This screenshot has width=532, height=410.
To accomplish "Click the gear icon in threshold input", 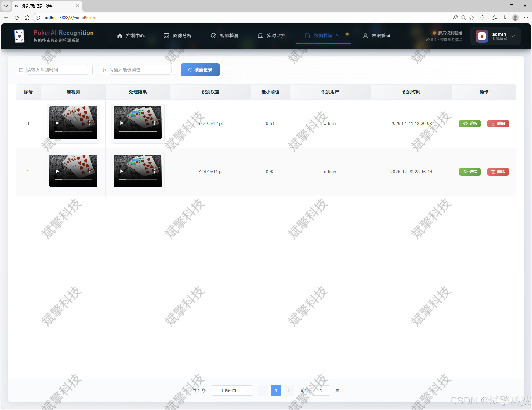I will point(104,70).
